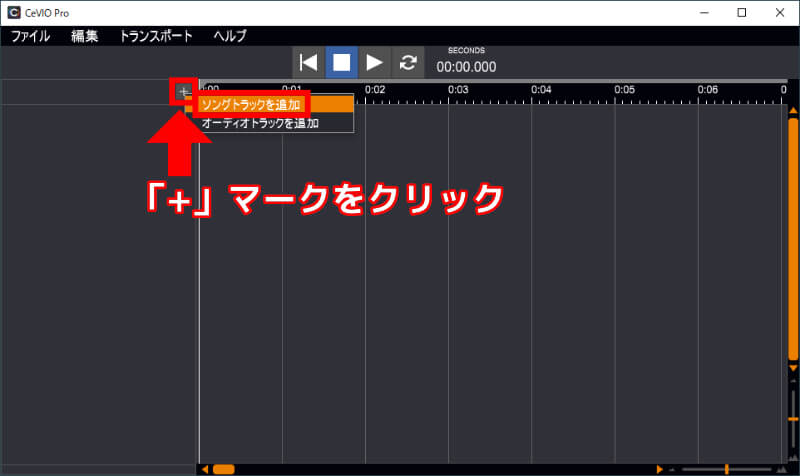This screenshot has height=476, width=800.
Task: Open the 編集 menu
Action: pyautogui.click(x=84, y=36)
